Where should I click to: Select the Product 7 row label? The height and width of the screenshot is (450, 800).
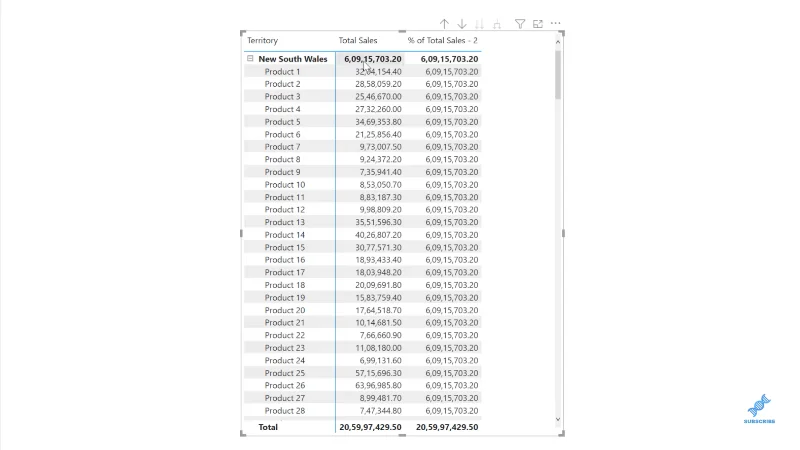tap(282, 146)
